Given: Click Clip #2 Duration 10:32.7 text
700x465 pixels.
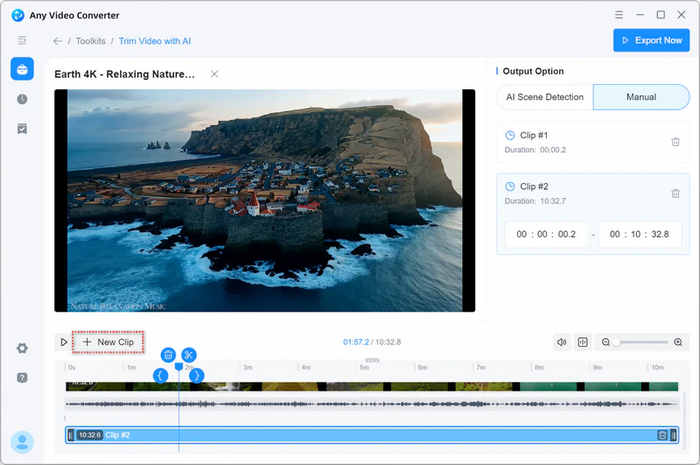Looking at the screenshot, I should pyautogui.click(x=535, y=201).
